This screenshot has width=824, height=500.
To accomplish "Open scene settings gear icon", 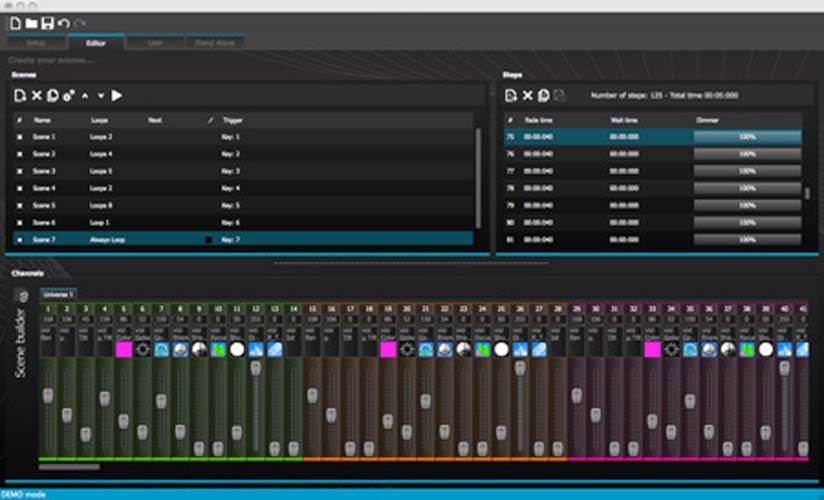I will click(x=69, y=96).
